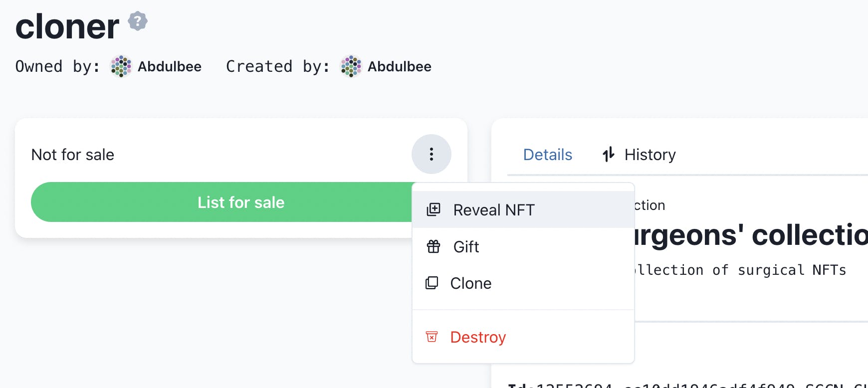Click the red Destroy trash icon

(x=432, y=337)
